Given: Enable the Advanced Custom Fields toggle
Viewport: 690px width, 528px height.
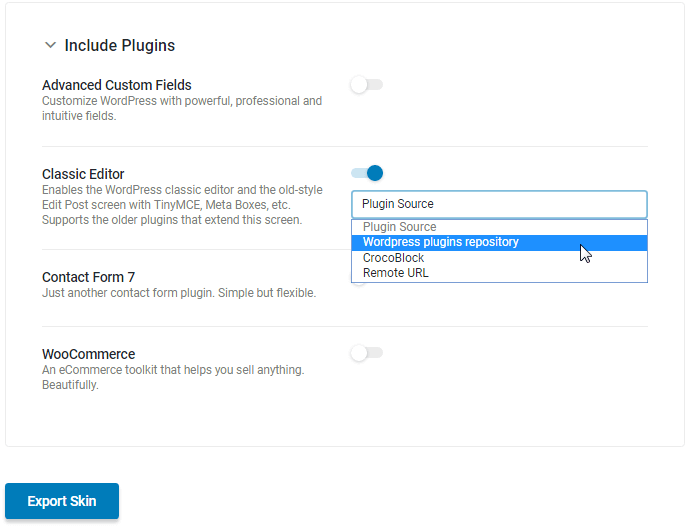Looking at the screenshot, I should (367, 84).
